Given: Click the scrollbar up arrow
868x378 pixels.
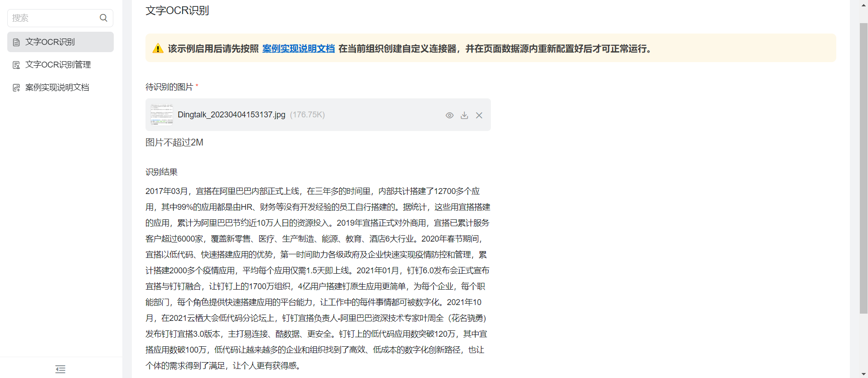Looking at the screenshot, I should pos(863,5).
